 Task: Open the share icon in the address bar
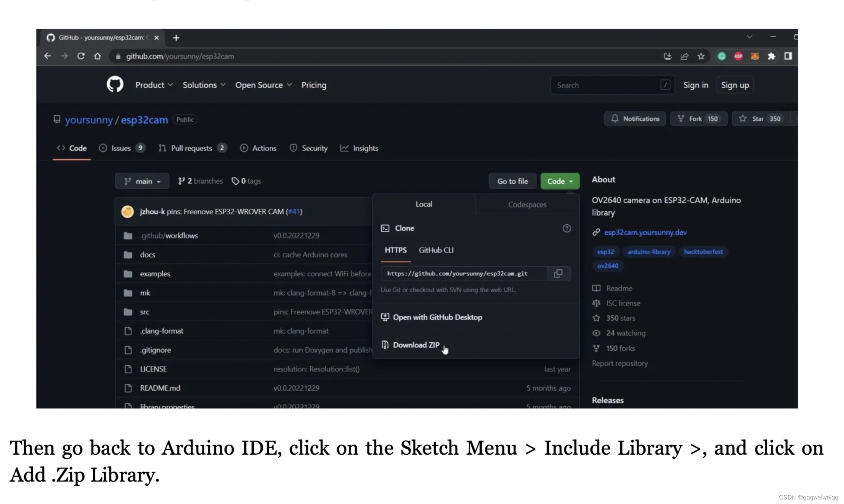tap(684, 56)
